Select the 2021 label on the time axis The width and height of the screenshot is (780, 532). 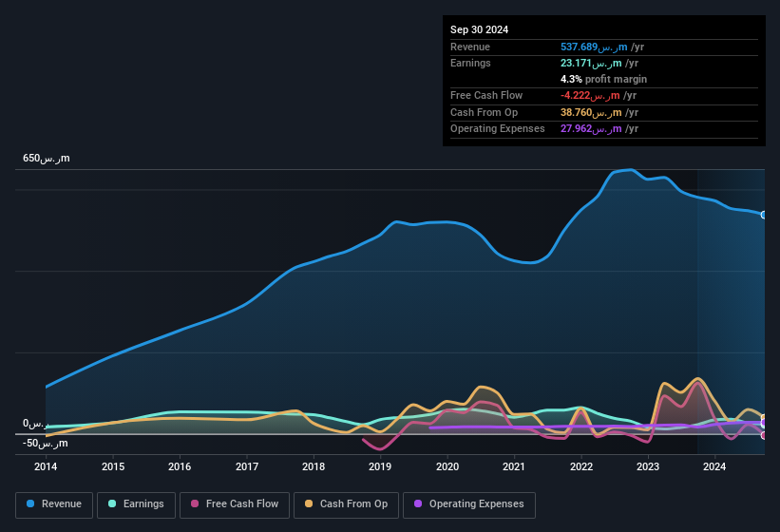(514, 466)
